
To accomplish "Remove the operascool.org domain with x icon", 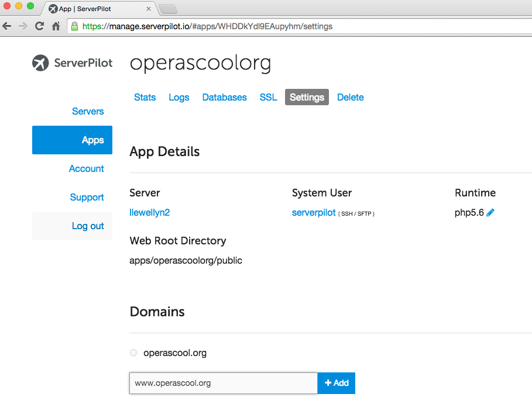I will [133, 353].
